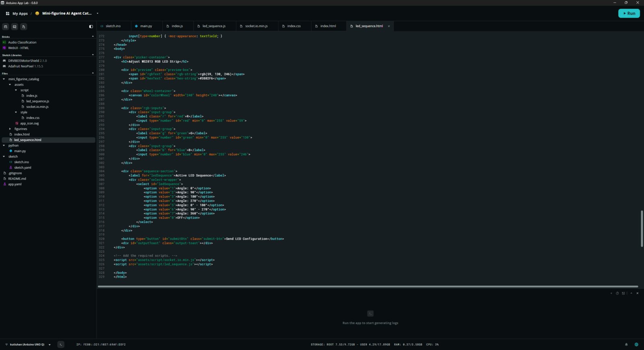
Task: Open index.html in the file tree
Action: [22, 134]
